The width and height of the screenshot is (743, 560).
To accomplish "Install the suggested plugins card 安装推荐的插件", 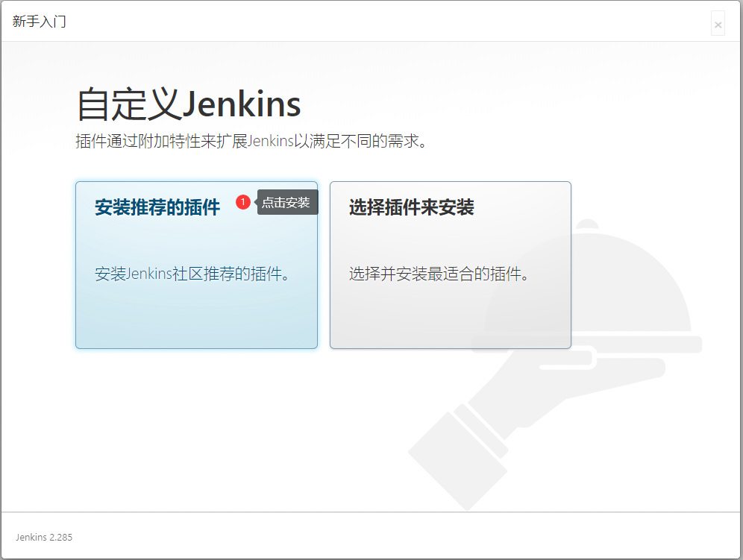I will [196, 265].
